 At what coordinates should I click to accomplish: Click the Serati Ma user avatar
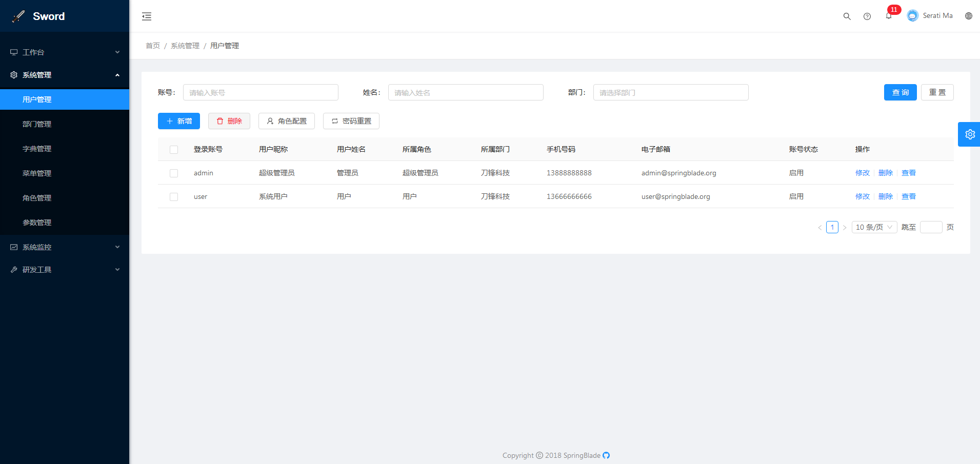912,16
